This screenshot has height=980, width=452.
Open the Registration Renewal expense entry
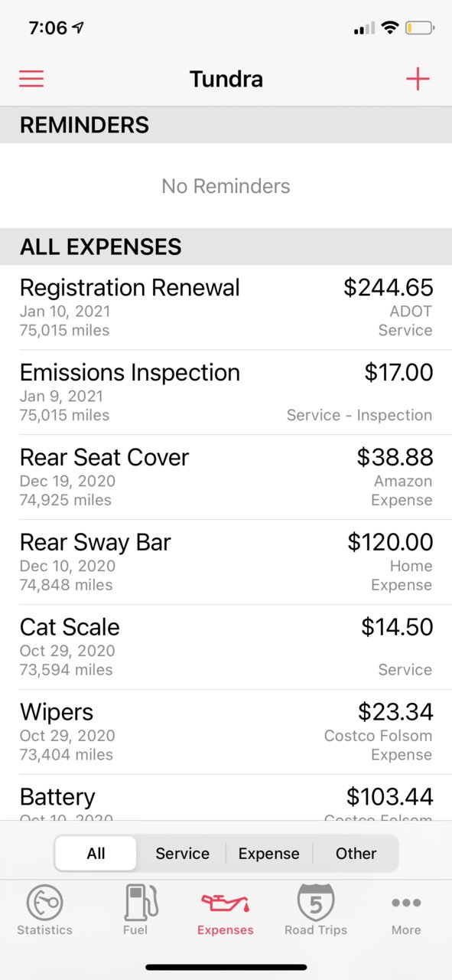coord(226,308)
